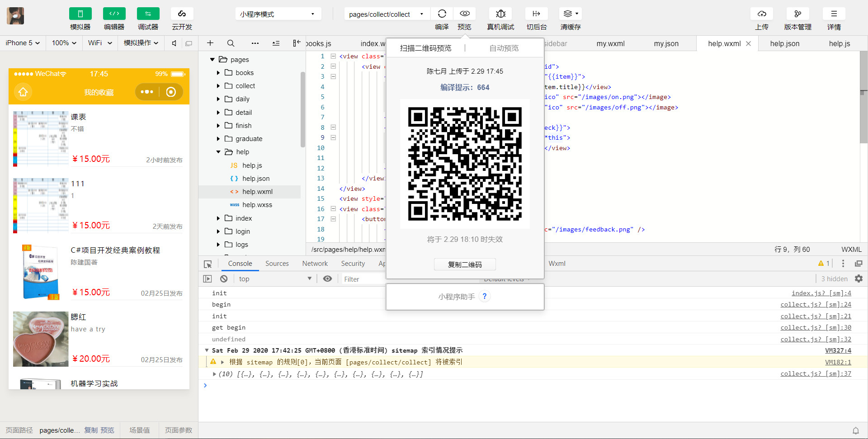Click the preview QR code image
This screenshot has width=868, height=439.
(465, 164)
